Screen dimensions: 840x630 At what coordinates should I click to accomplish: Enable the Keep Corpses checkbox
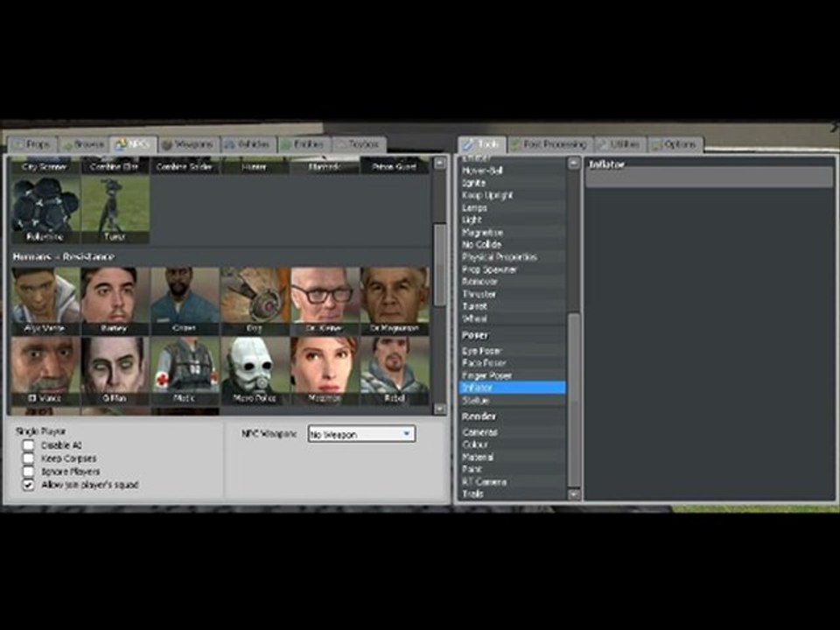(28, 458)
